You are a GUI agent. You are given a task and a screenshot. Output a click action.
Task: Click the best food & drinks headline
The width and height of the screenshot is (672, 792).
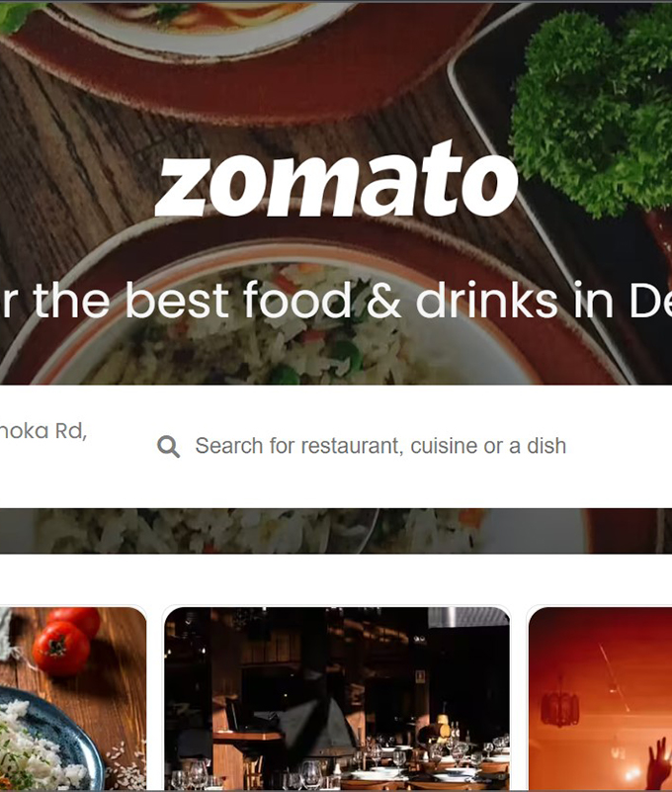pyautogui.click(x=336, y=300)
